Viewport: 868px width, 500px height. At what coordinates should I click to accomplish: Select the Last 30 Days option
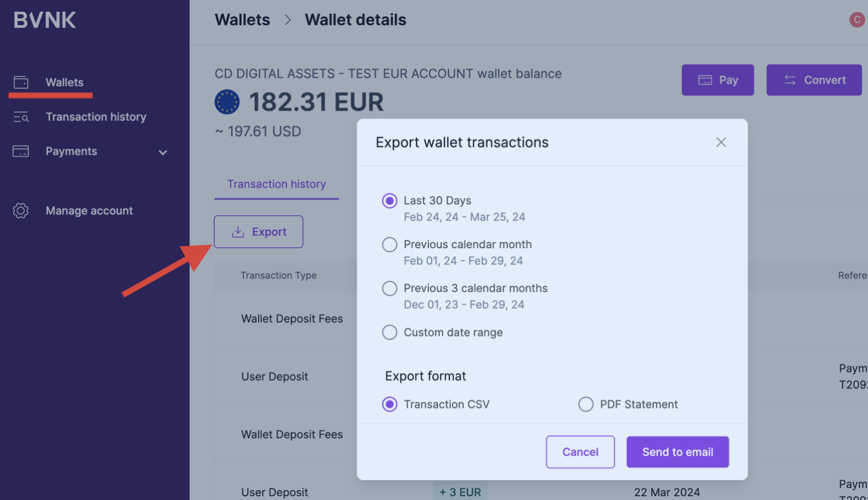tap(390, 201)
